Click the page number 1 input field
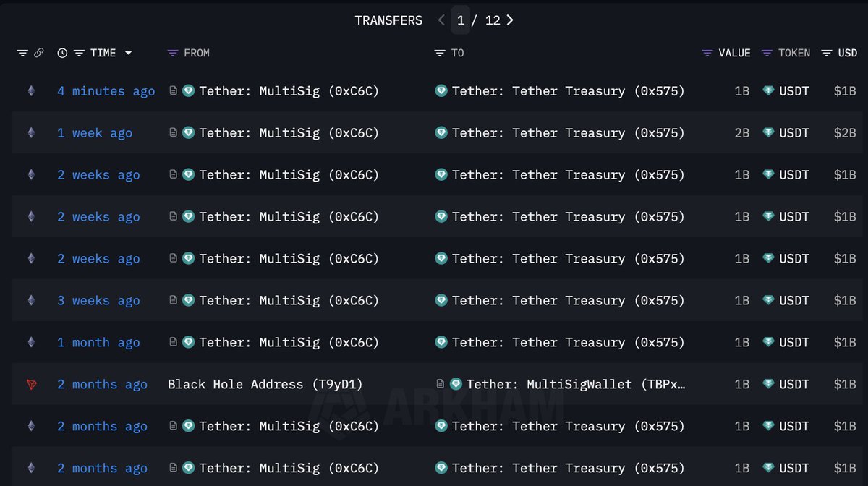 point(461,20)
